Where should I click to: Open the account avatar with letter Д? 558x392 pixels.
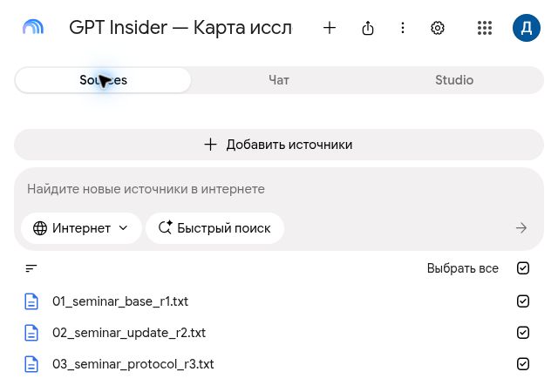tap(527, 28)
